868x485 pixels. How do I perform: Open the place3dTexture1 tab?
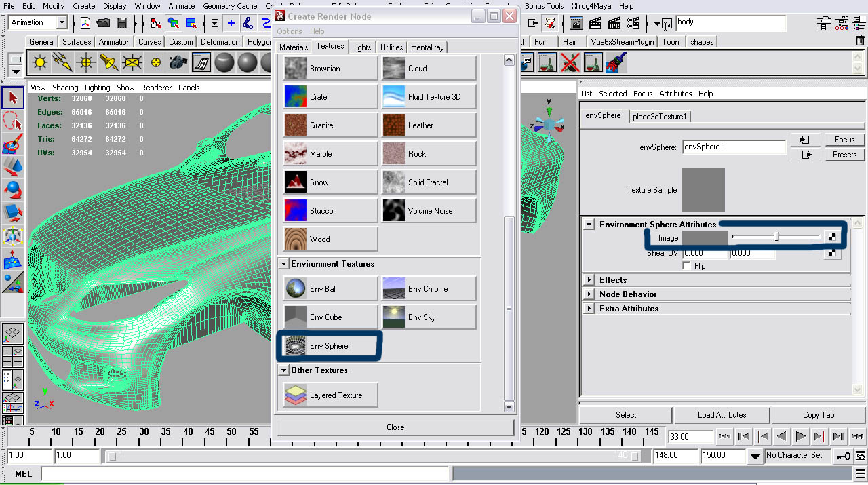pos(660,116)
